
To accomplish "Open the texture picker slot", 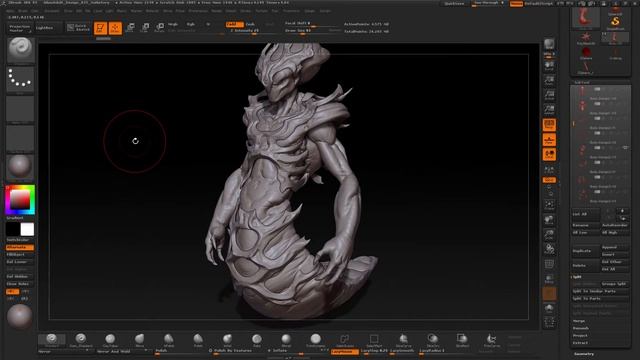I will [20, 138].
